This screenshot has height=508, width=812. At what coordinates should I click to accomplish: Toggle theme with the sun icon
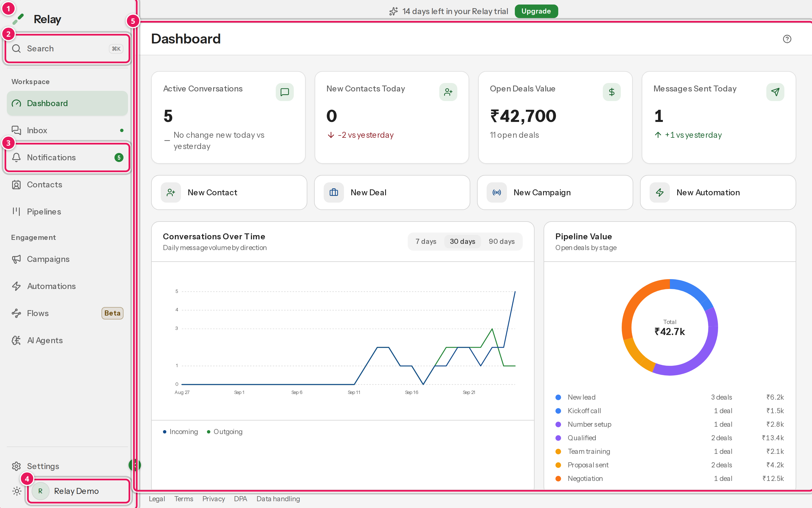coord(17,491)
